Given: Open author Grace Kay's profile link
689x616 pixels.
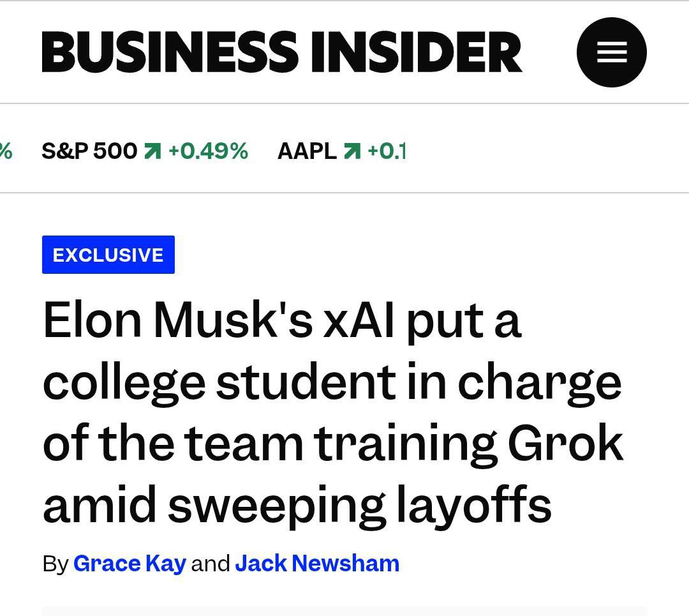Looking at the screenshot, I should pyautogui.click(x=130, y=564).
